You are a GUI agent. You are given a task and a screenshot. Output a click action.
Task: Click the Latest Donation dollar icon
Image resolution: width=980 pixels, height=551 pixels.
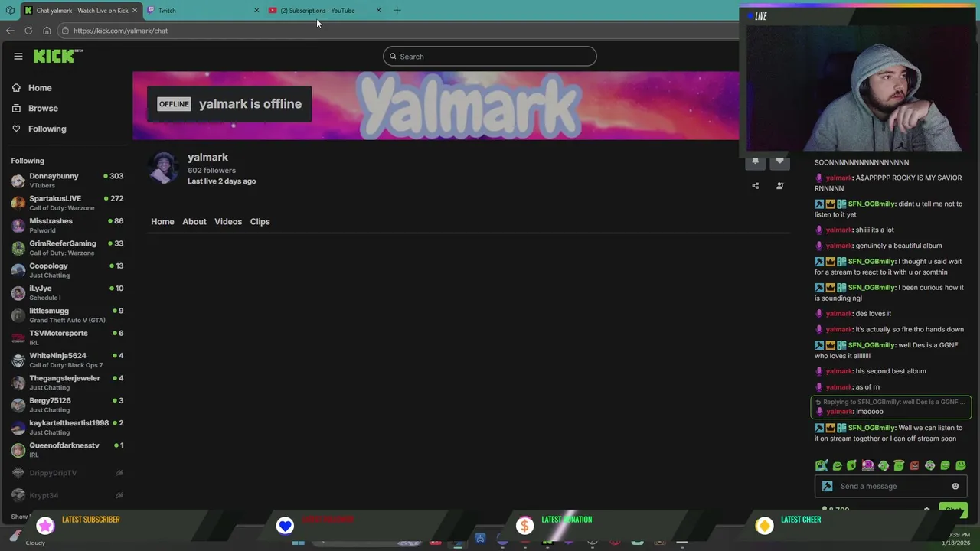524,525
